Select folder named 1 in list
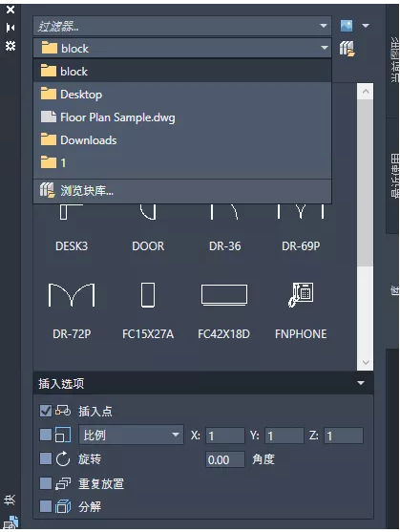Image resolution: width=400 pixels, height=532 pixels. point(182,163)
